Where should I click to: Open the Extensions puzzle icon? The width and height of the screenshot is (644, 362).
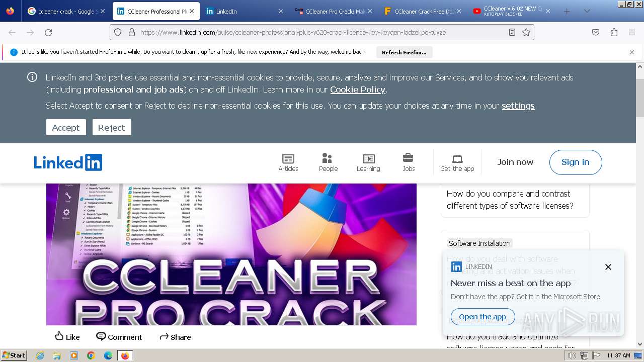614,32
